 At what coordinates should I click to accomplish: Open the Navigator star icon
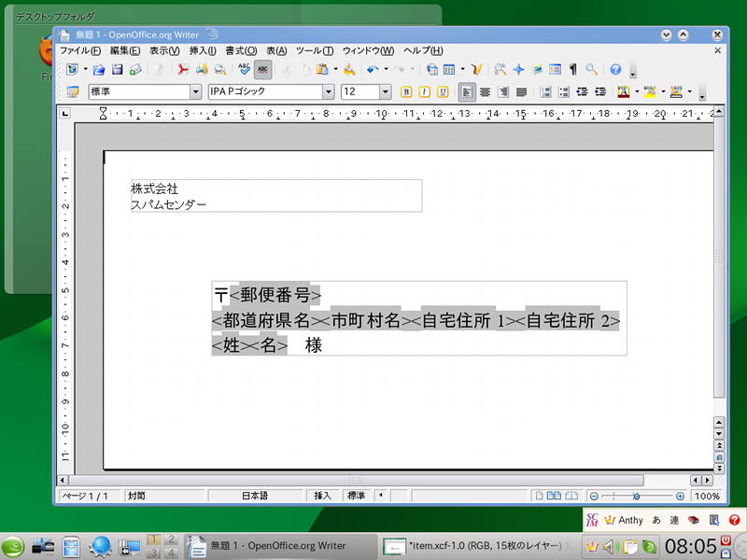tap(519, 69)
